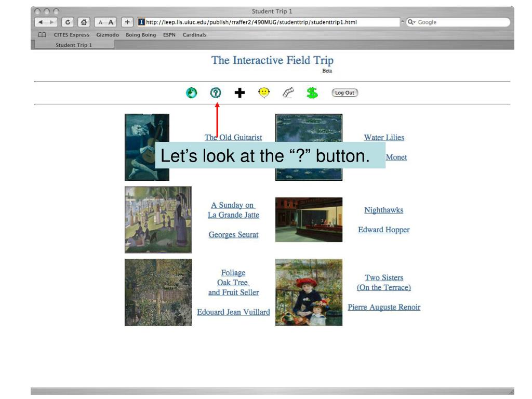Viewport: 532px width, 399px height.
Task: Click the browser forward arrow
Action: pos(51,22)
